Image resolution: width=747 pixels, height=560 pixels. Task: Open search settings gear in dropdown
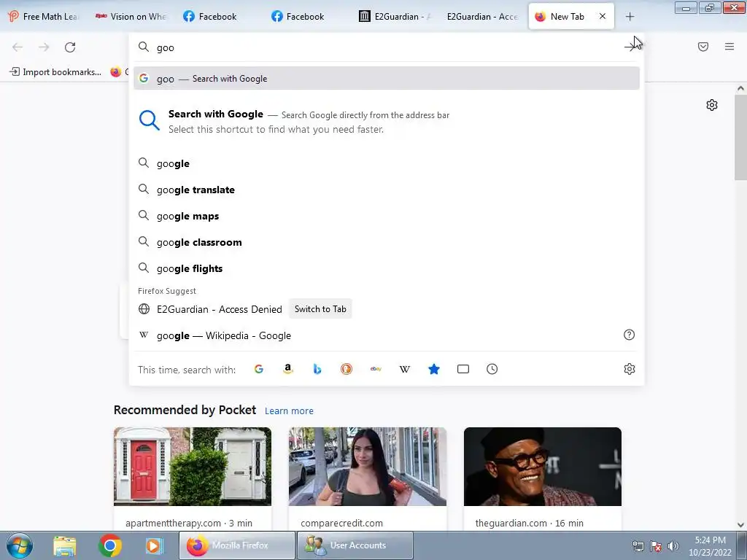tap(630, 369)
